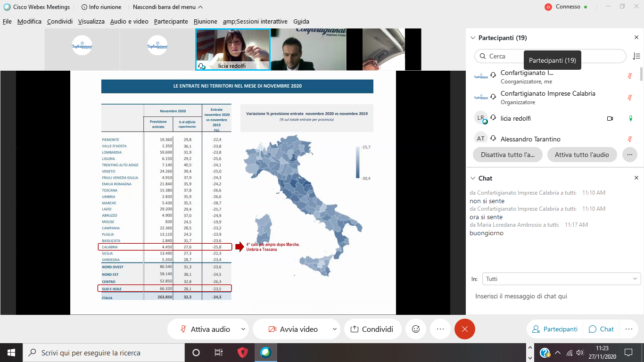This screenshot has width=644, height=362.
Task: Click the 'Attiva tutto l'audio' button
Action: pos(582,154)
